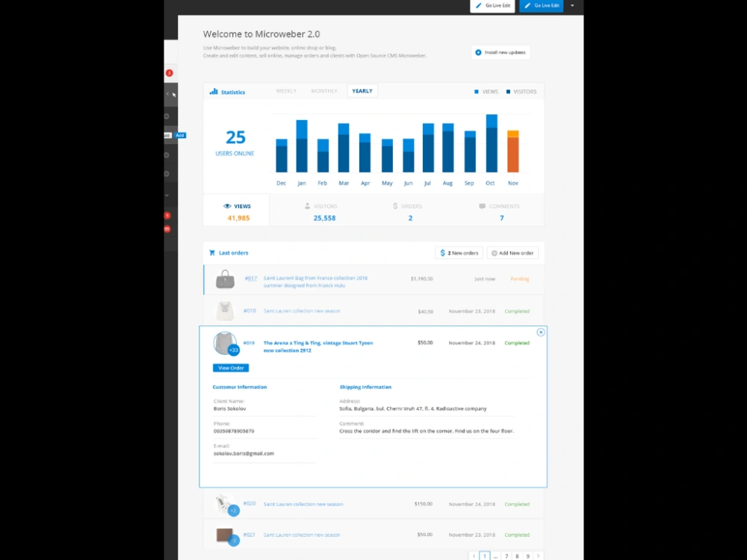Viewport: 747px width, 560px height.
Task: Select page 1 in pagination
Action: pyautogui.click(x=485, y=556)
